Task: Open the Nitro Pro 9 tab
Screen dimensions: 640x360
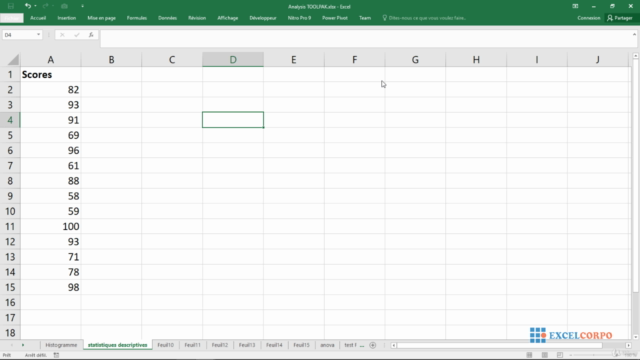Action: 299,18
